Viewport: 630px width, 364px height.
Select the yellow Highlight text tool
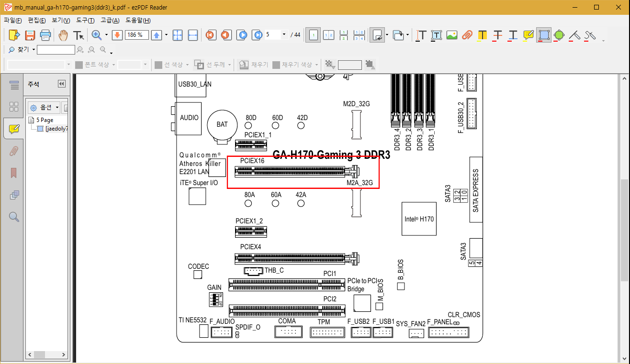coord(483,35)
